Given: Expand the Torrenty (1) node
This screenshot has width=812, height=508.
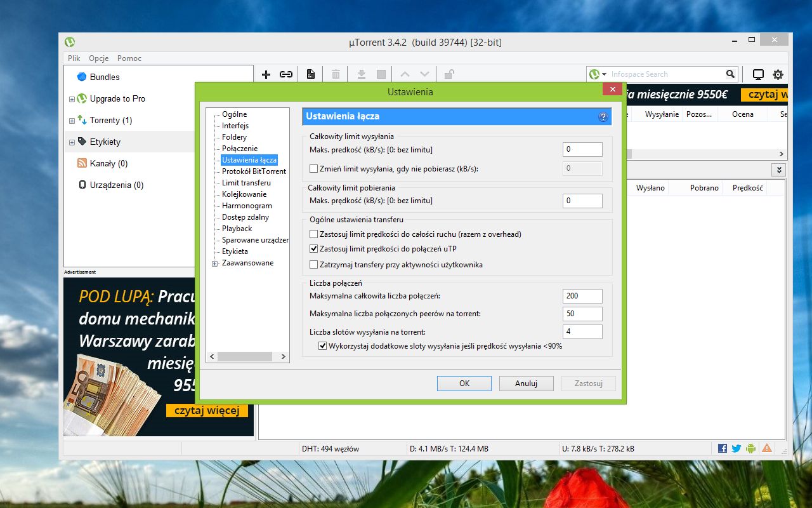Looking at the screenshot, I should (x=72, y=121).
